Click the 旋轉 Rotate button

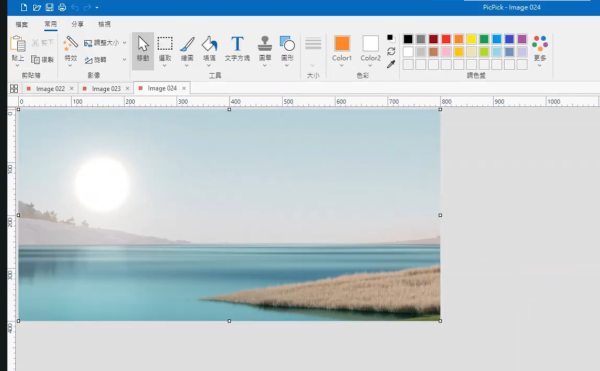pos(96,60)
